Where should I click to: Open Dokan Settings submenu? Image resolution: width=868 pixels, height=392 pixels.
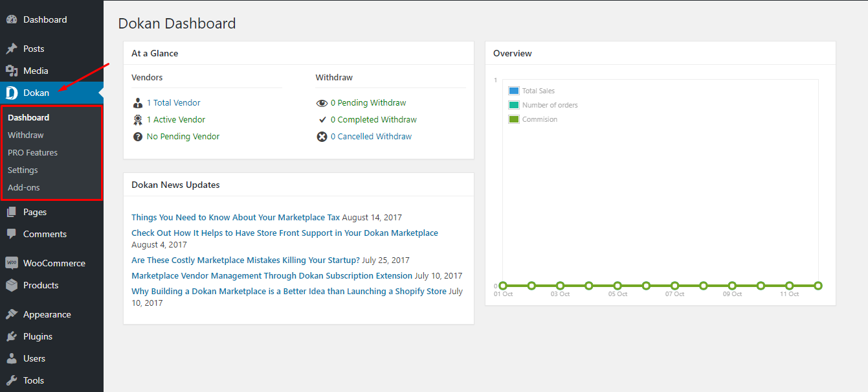point(23,170)
